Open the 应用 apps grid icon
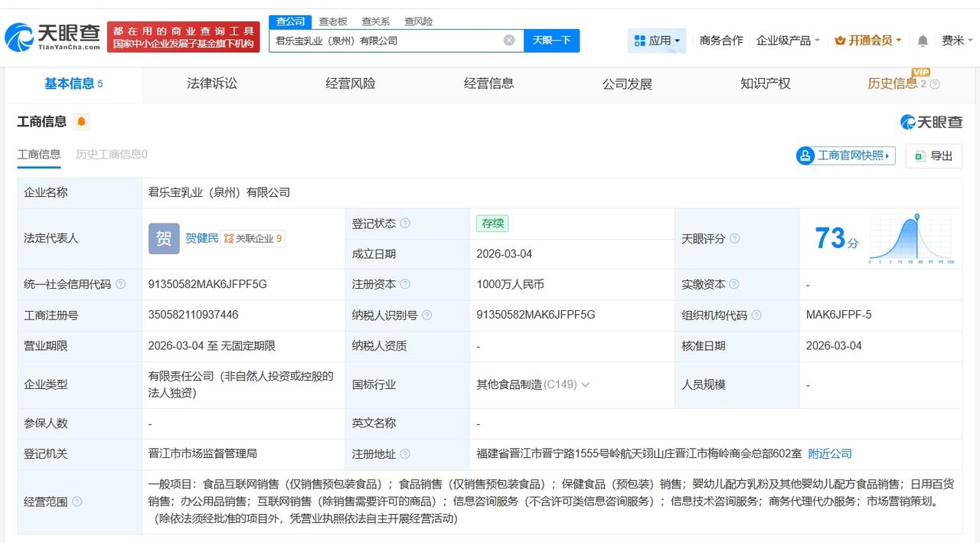This screenshot has height=543, width=980. [x=642, y=40]
